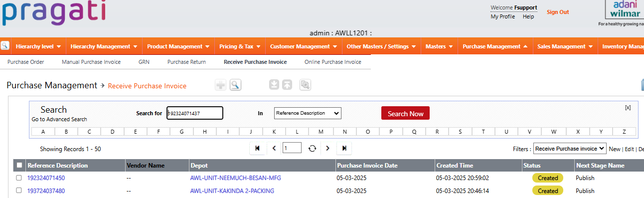Click the preview documents toolbar icon

click(306, 85)
